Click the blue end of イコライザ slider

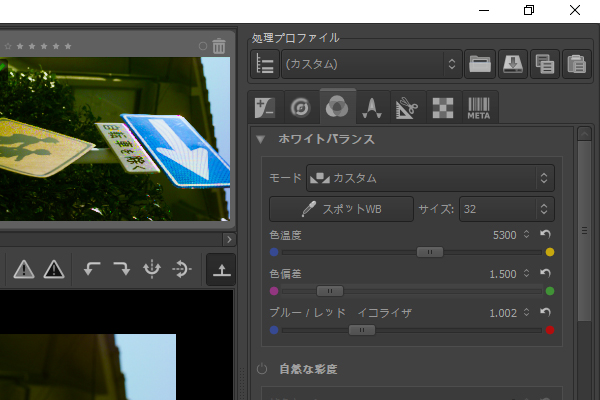[x=274, y=330]
